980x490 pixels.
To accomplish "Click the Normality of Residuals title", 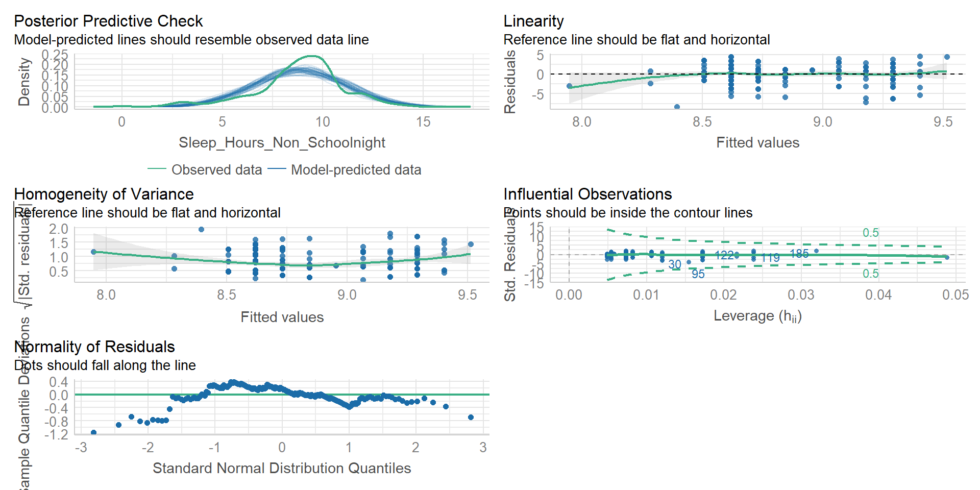I will pyautogui.click(x=94, y=347).
